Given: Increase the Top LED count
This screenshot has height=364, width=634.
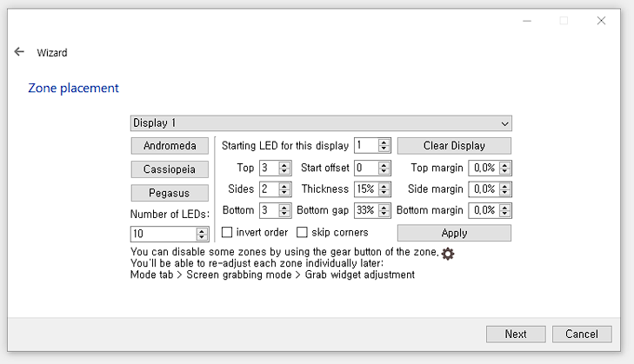Looking at the screenshot, I should pos(284,164).
